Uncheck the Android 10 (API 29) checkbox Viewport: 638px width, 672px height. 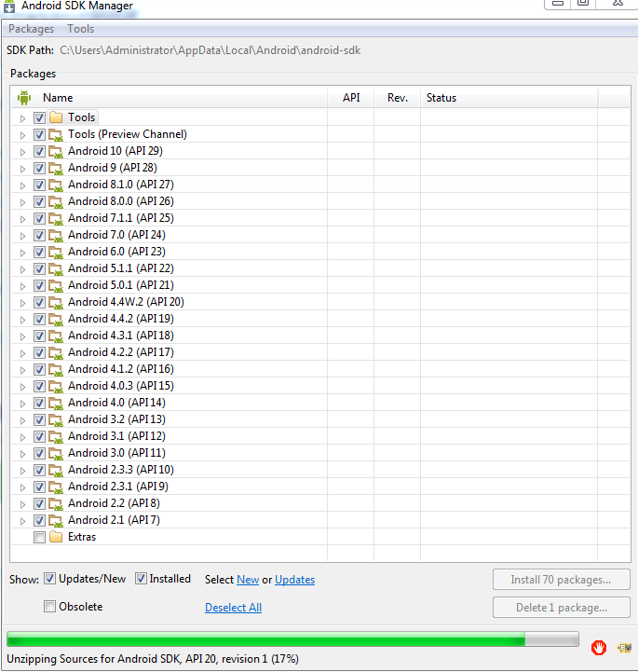pos(39,151)
